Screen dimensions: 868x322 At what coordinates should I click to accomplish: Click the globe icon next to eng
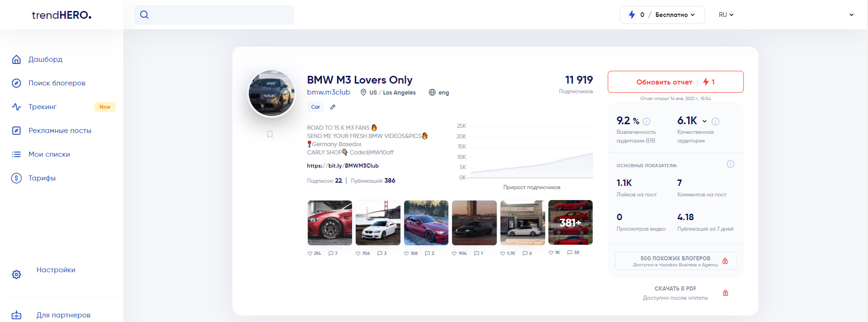(x=432, y=92)
